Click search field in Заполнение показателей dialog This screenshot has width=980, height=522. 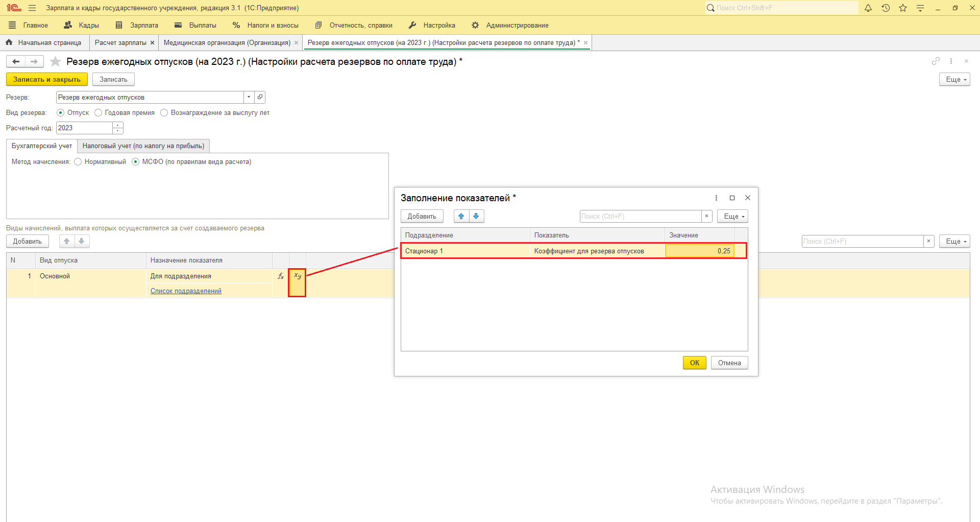pos(641,216)
